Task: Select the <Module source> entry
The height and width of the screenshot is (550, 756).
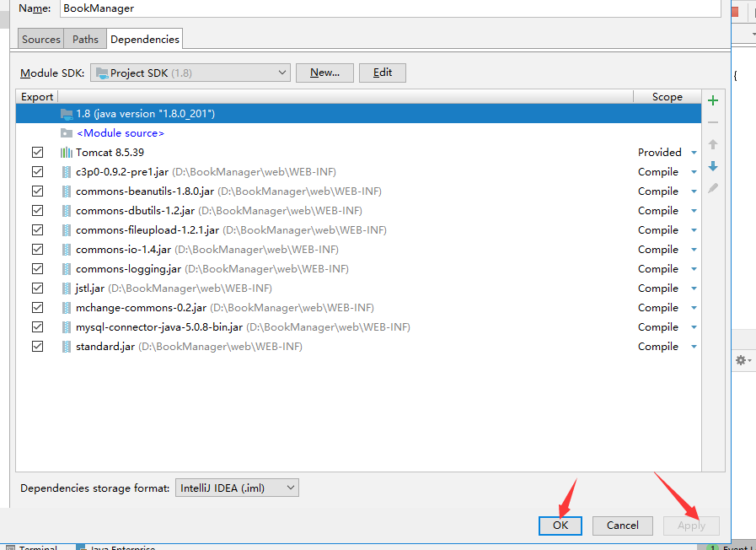Action: [120, 133]
